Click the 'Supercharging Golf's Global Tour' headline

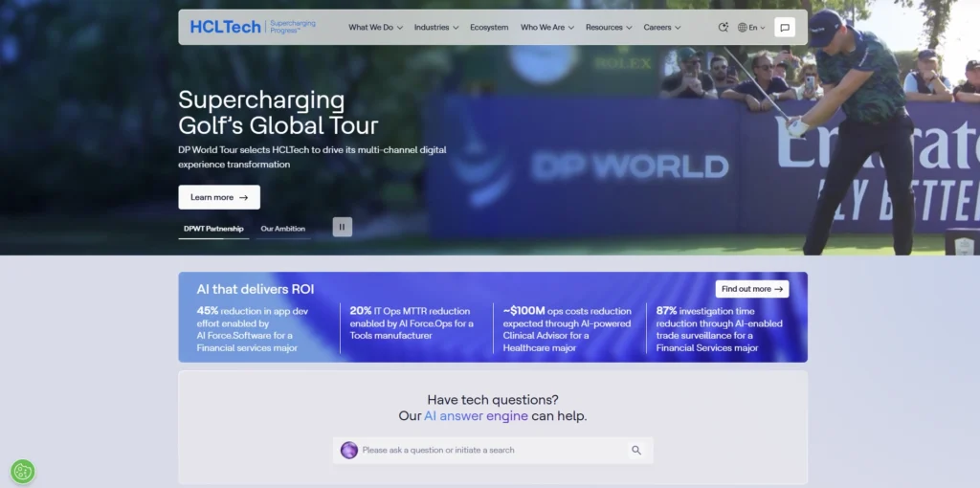coord(278,113)
